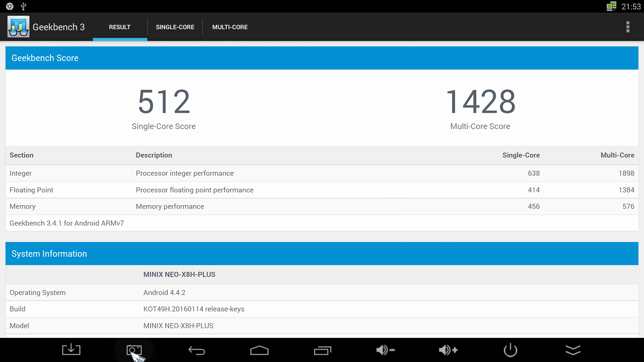Click the download tray icon in navbar
The width and height of the screenshot is (644, 362).
(71, 350)
